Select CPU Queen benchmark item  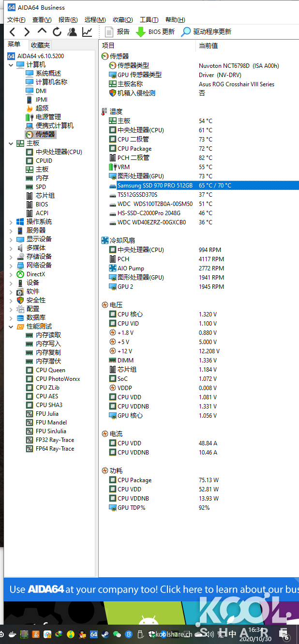[x=50, y=370]
